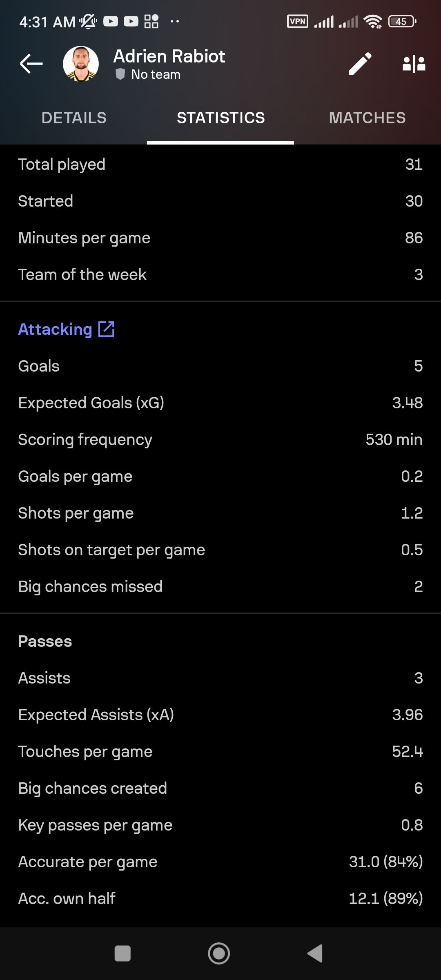Viewport: 441px width, 980px height.
Task: Tap the back arrow icon
Action: click(31, 64)
